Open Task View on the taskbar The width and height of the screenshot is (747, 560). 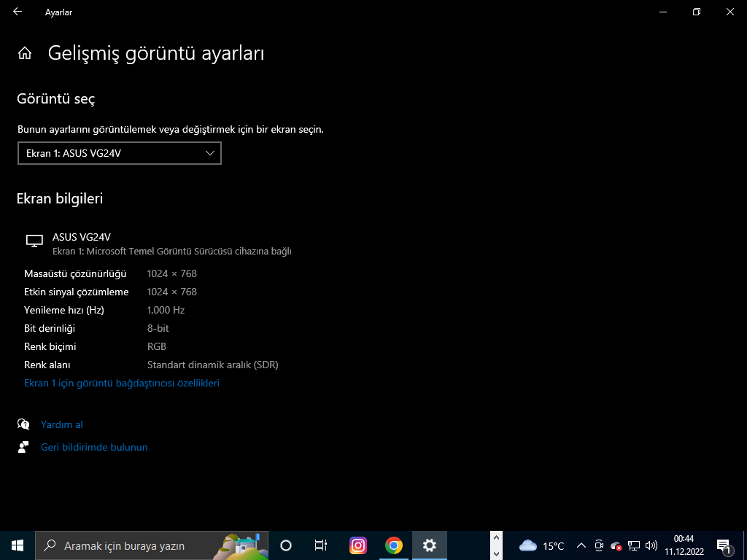click(x=321, y=545)
